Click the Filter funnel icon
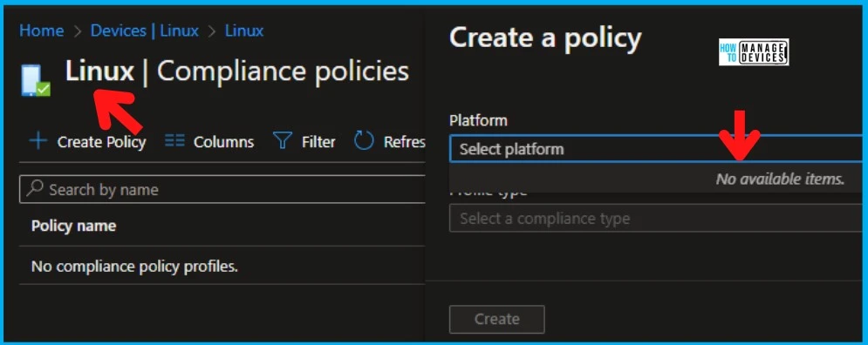Image resolution: width=868 pixels, height=345 pixels. pos(283,141)
